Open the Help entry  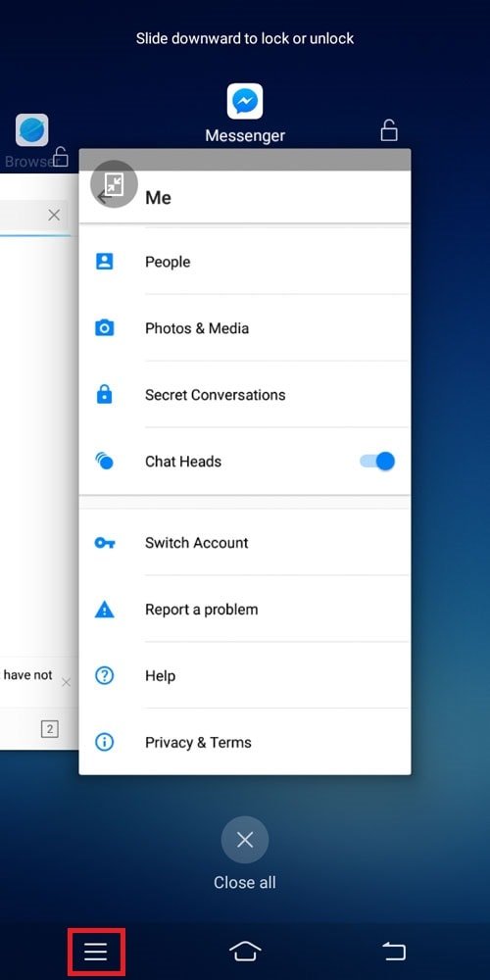click(x=245, y=675)
